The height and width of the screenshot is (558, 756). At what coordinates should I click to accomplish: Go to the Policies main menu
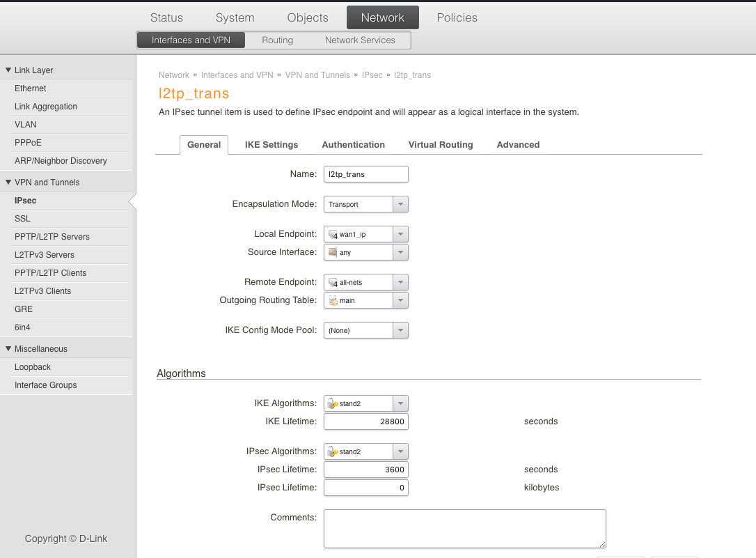click(x=457, y=18)
